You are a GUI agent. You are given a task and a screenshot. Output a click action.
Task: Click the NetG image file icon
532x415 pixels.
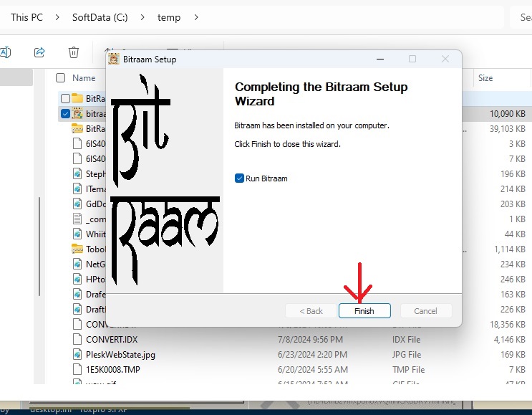[x=77, y=264]
